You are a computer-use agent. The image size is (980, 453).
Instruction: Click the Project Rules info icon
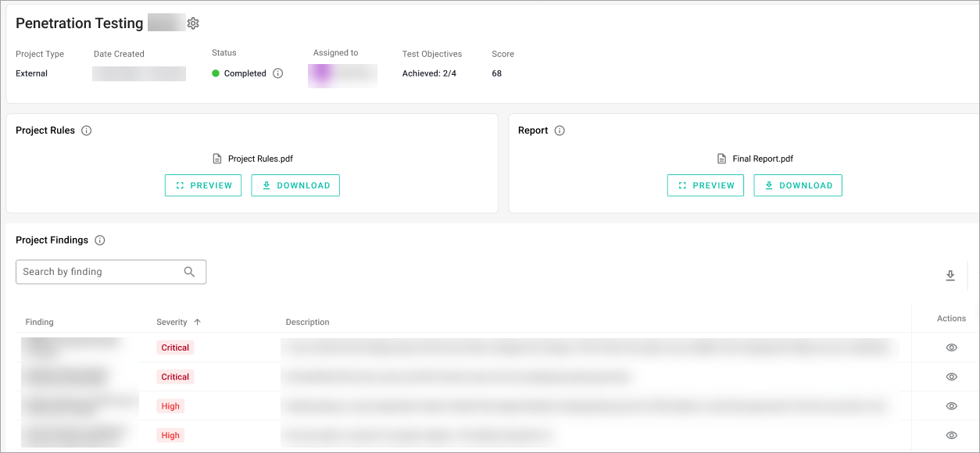tap(85, 130)
